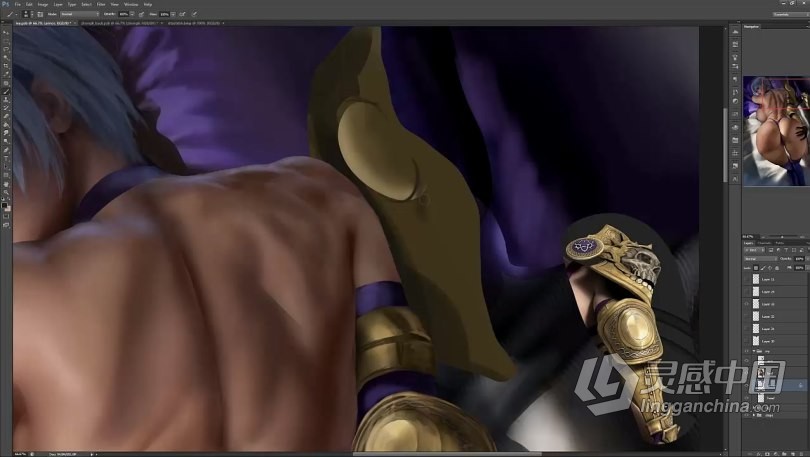
Task: Select the Eyedropper tool
Action: pyautogui.click(x=6, y=73)
